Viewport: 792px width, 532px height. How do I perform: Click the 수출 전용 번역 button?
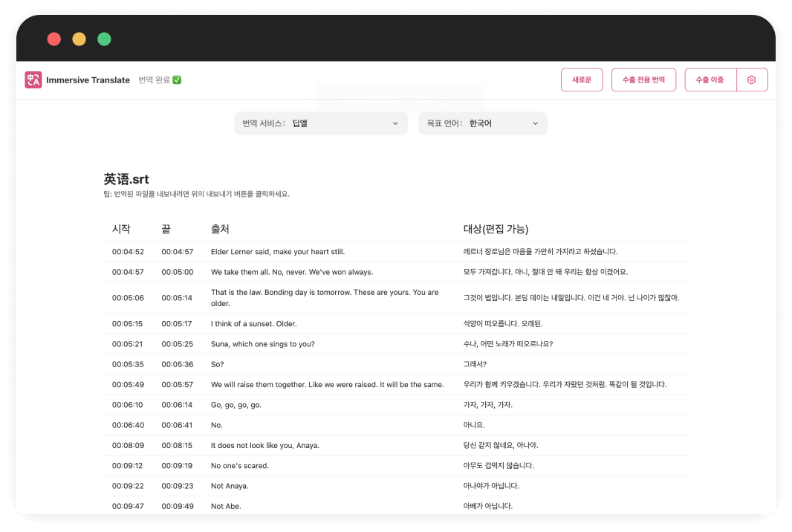pos(643,80)
